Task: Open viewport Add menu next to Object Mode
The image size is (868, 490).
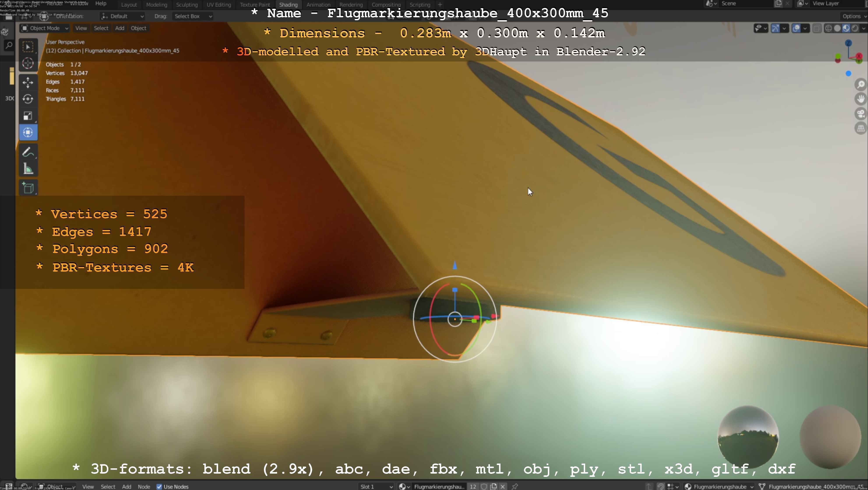Action: (x=120, y=28)
